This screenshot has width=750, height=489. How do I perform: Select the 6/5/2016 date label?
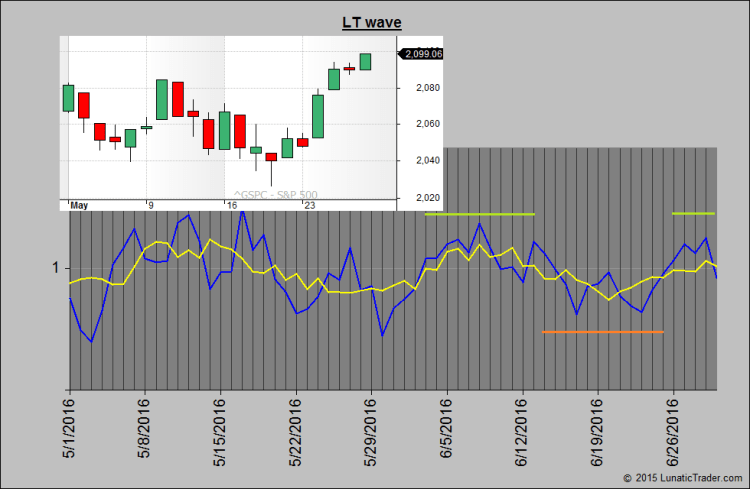tap(446, 430)
